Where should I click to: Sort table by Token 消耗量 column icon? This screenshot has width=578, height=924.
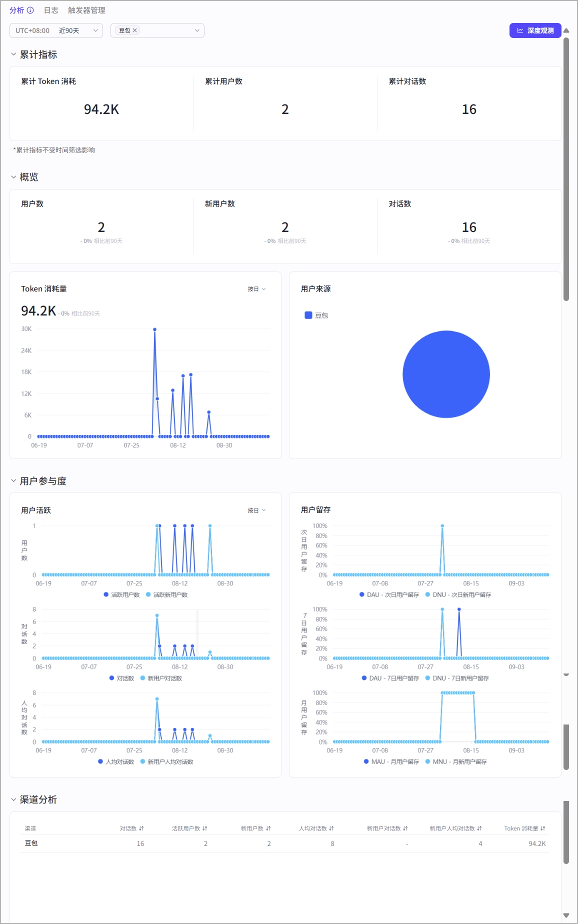click(543, 828)
